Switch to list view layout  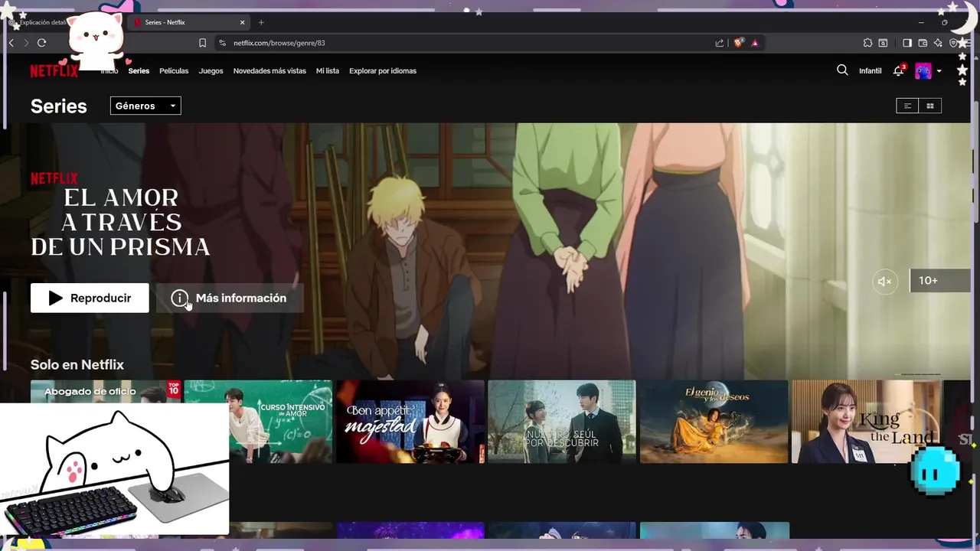click(907, 106)
